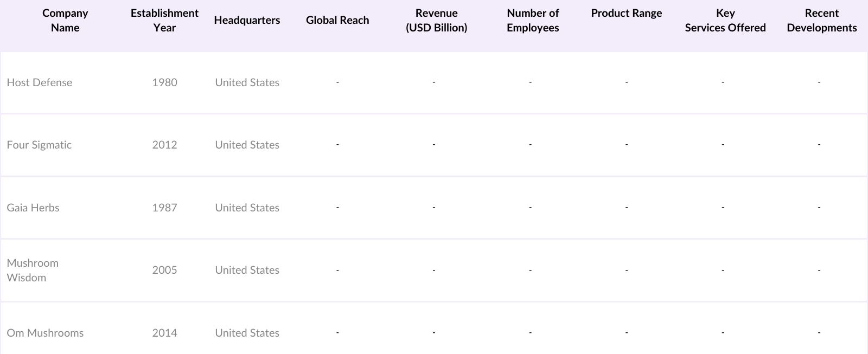Image resolution: width=868 pixels, height=354 pixels.
Task: Click the Number of Employees header
Action: [532, 21]
